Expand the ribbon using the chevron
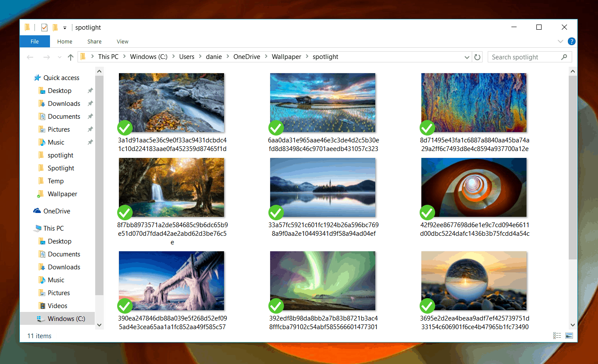The height and width of the screenshot is (364, 598). point(561,41)
